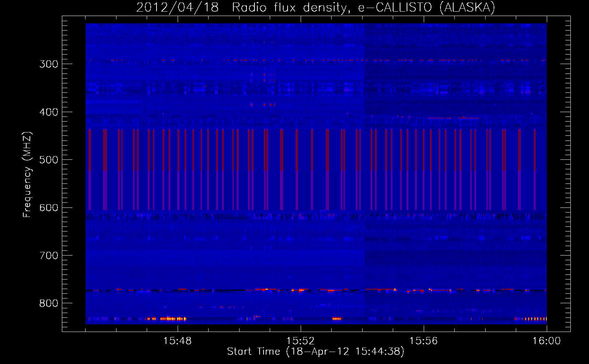Click the 800 frequency tick label
Image resolution: width=589 pixels, height=364 pixels.
coord(49,304)
